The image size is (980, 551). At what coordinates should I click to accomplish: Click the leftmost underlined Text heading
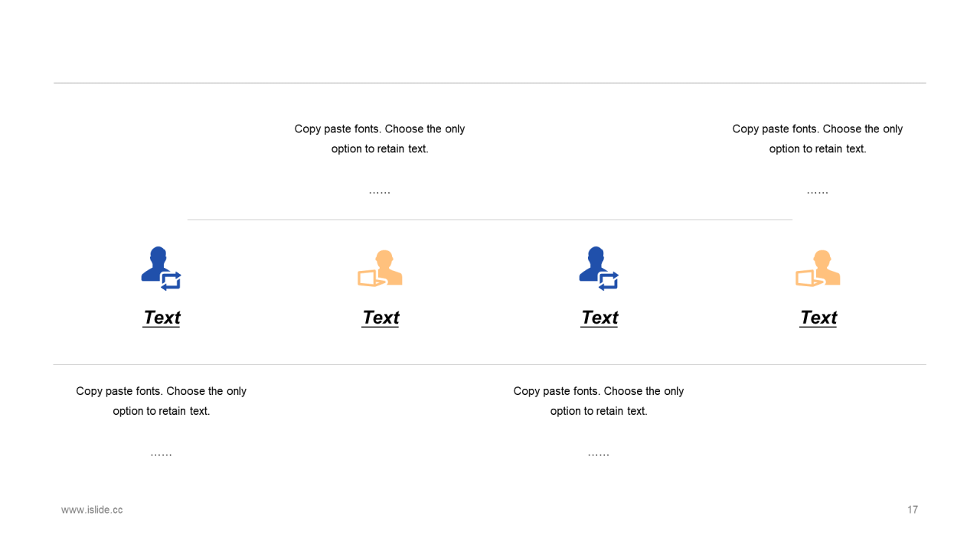click(x=162, y=318)
